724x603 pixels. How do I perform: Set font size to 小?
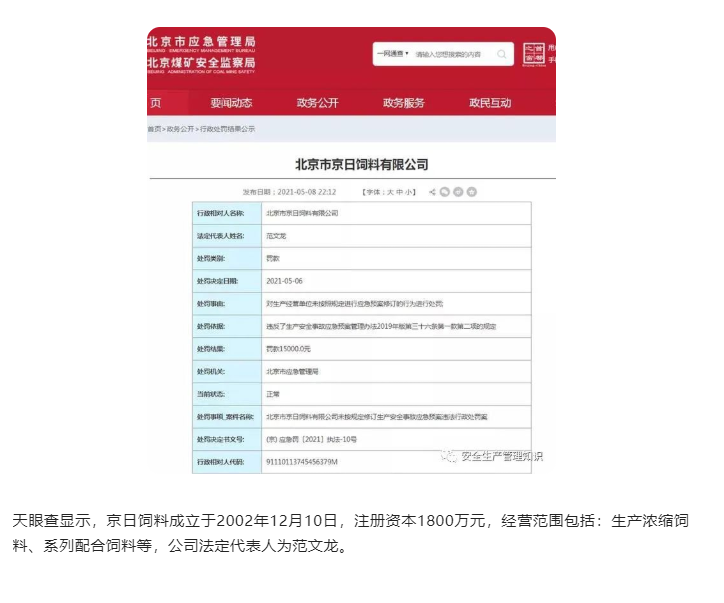409,192
